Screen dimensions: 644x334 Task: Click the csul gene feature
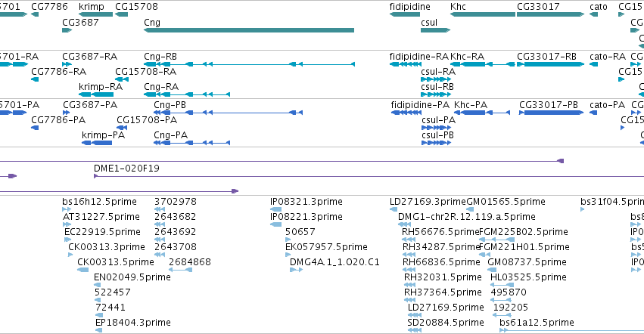click(436, 30)
